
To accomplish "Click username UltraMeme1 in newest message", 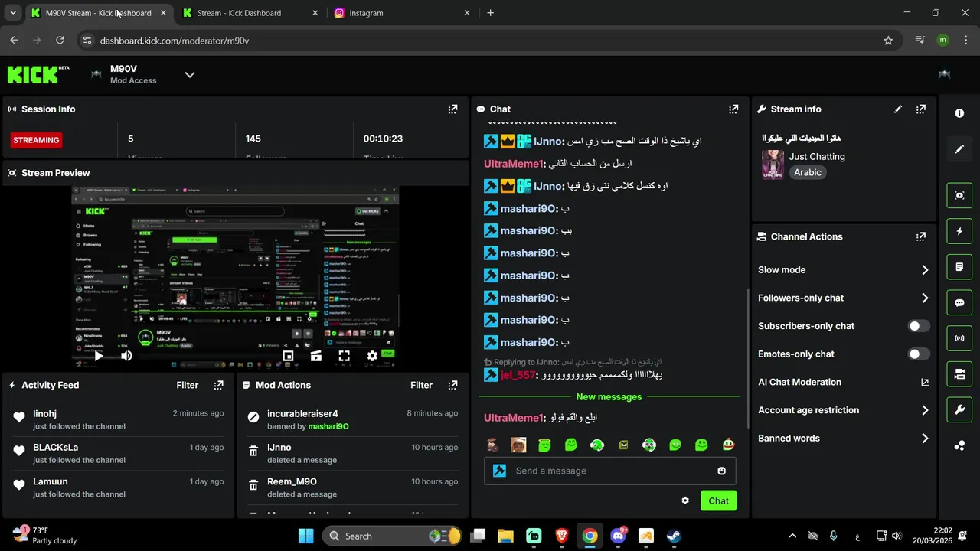I will [514, 418].
